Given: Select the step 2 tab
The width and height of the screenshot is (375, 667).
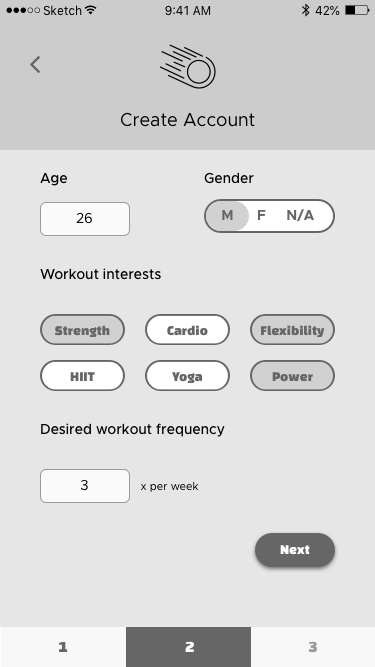Looking at the screenshot, I should tap(188, 647).
